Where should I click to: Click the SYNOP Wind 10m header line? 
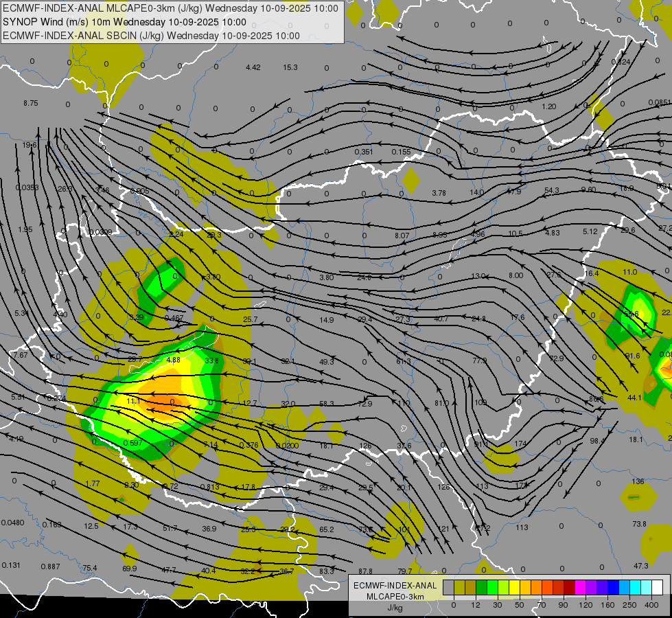pos(124,22)
